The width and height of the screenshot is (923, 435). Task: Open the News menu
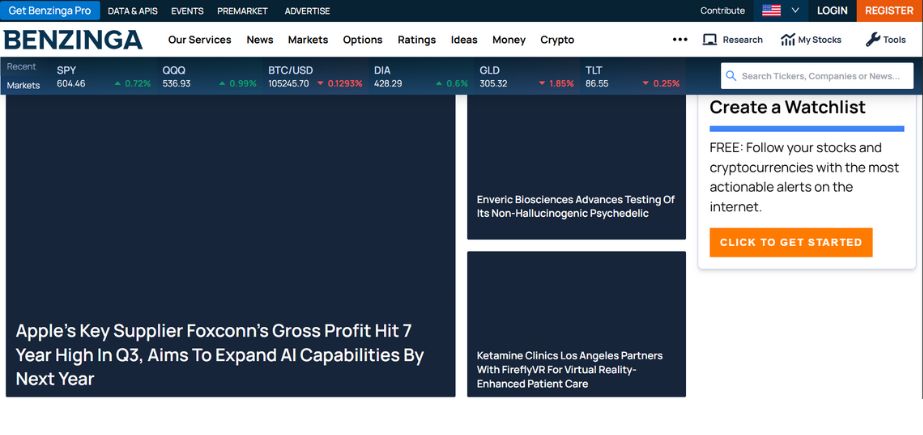[260, 39]
